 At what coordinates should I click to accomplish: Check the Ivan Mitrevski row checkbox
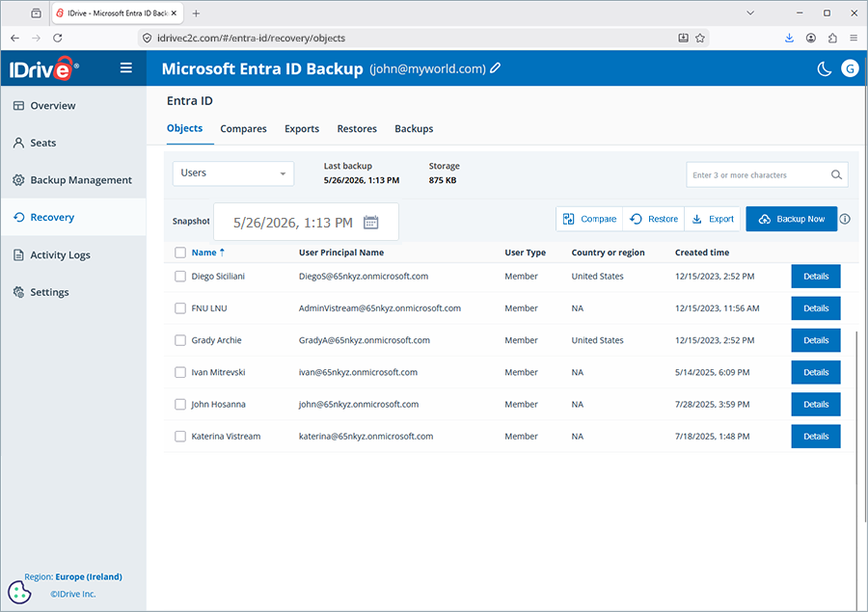click(180, 372)
